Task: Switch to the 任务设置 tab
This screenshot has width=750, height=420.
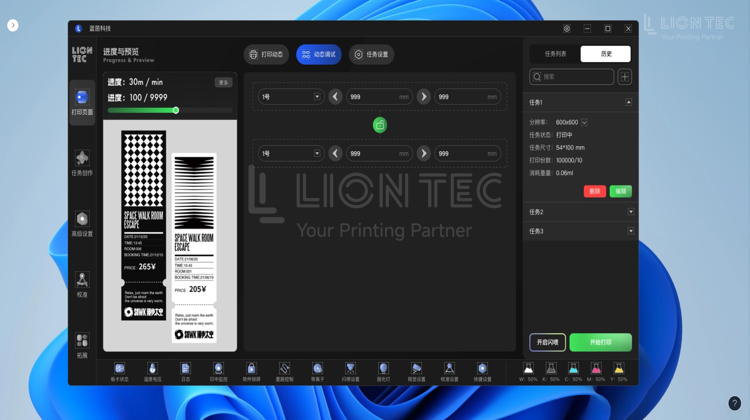Action: coord(371,55)
